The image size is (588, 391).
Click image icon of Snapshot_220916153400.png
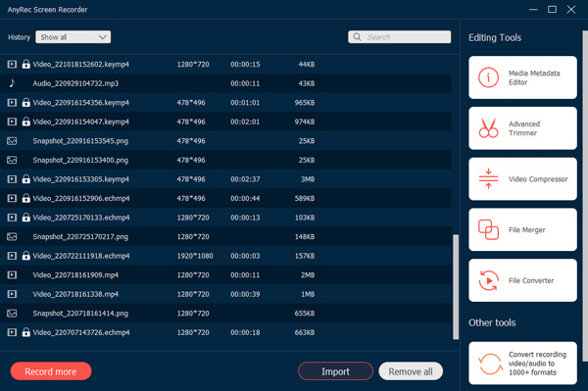coord(12,160)
